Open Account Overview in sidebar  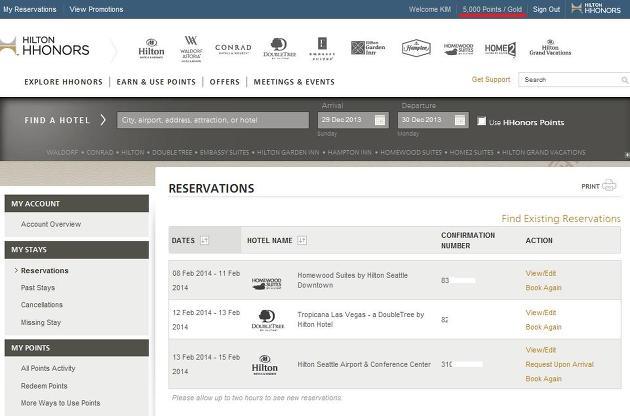pyautogui.click(x=51, y=224)
